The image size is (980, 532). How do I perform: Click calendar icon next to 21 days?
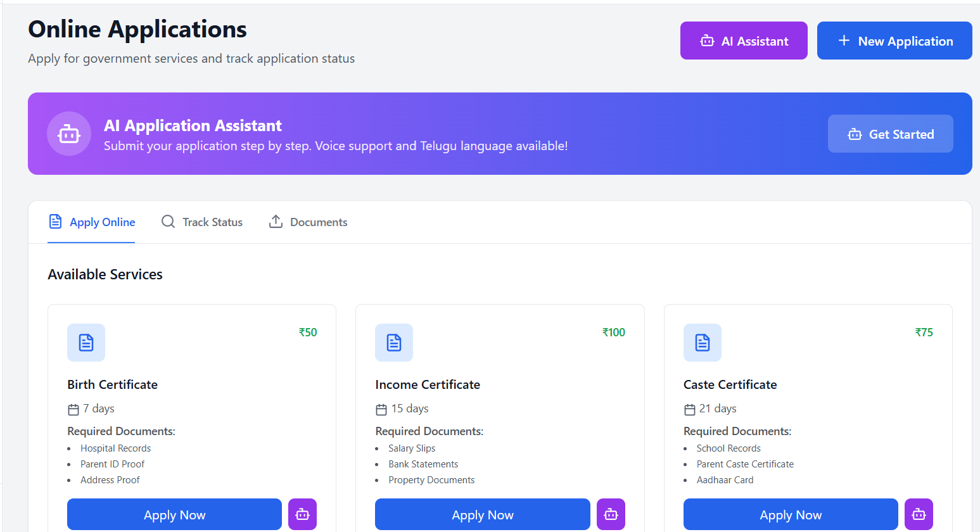[x=690, y=409]
